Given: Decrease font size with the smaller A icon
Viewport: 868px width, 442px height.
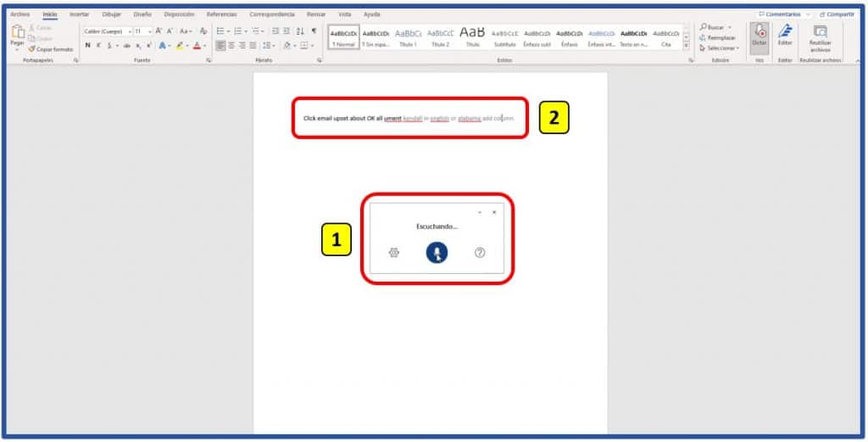Looking at the screenshot, I should [170, 31].
